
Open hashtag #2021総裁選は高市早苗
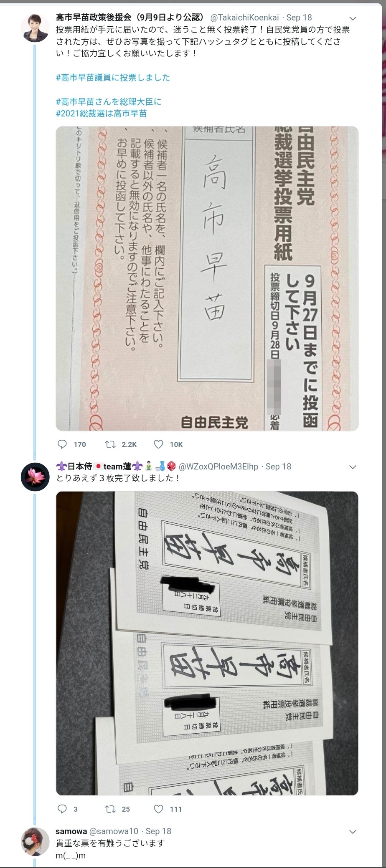pyautogui.click(x=101, y=114)
